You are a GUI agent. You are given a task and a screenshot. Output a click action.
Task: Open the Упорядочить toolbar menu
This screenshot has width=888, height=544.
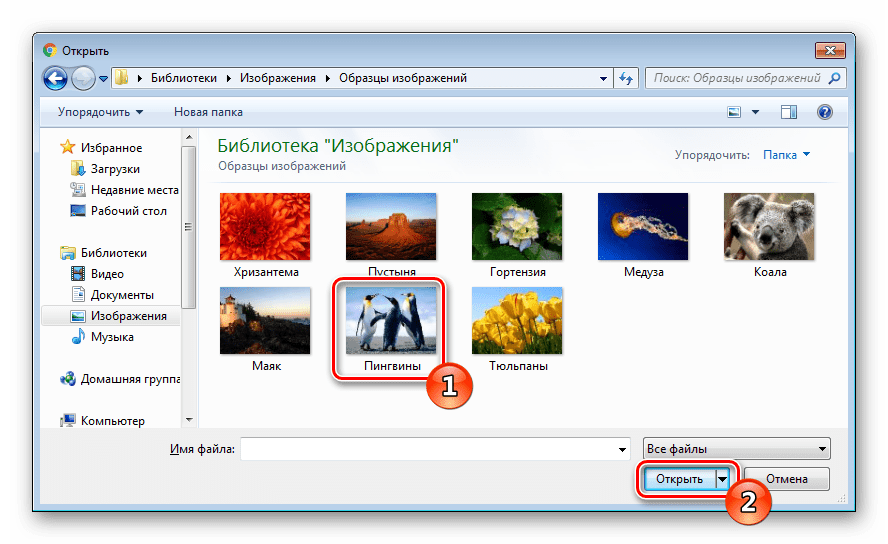(x=100, y=112)
